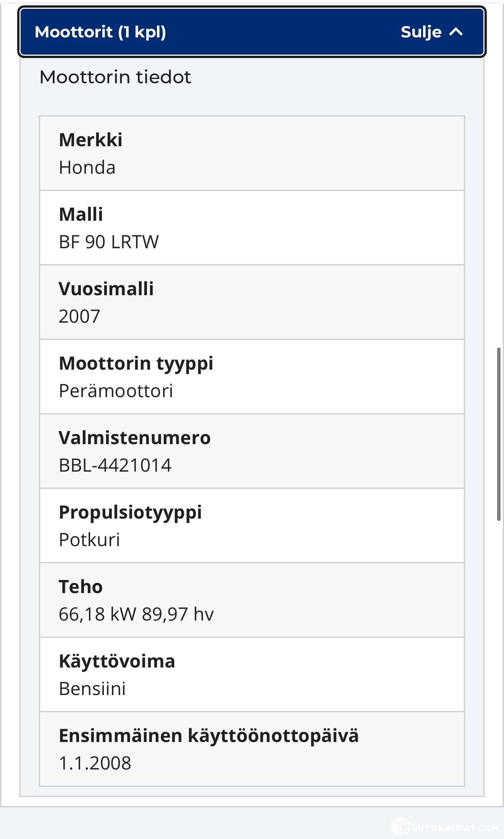
Task: Click the Teho value 66,18 kW
Action: tap(97, 614)
